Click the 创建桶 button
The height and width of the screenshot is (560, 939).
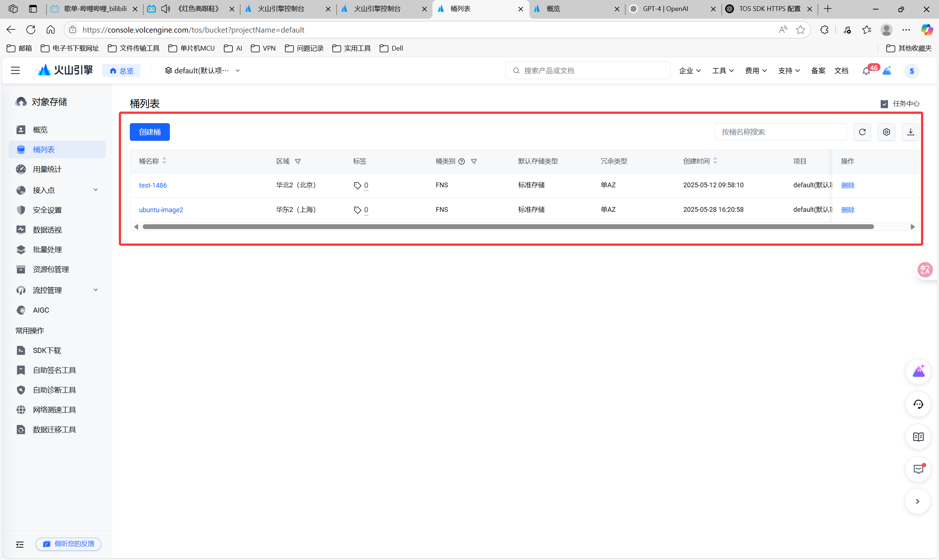[x=150, y=132]
